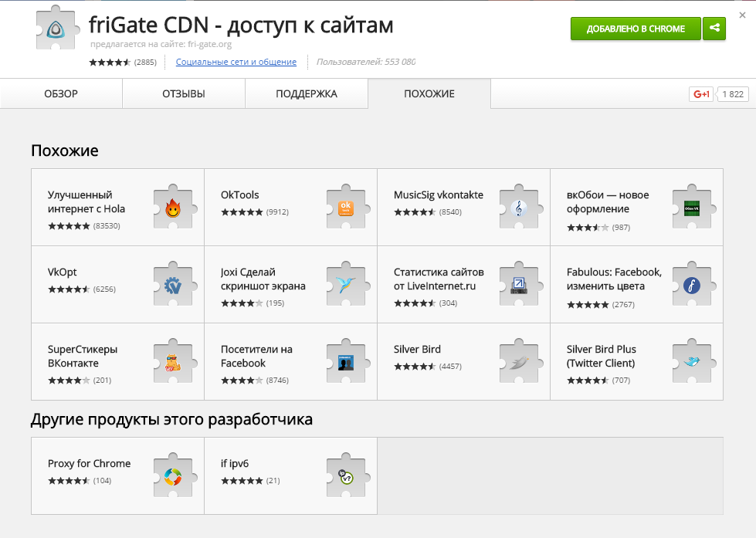Click the (104) review count for Proxy for Chrome
The width and height of the screenshot is (756, 538).
tap(102, 480)
